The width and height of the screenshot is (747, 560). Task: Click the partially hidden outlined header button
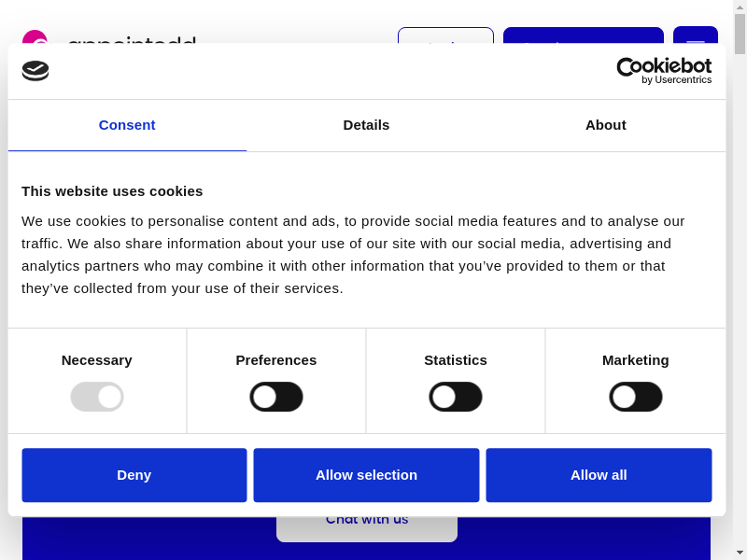445,35
